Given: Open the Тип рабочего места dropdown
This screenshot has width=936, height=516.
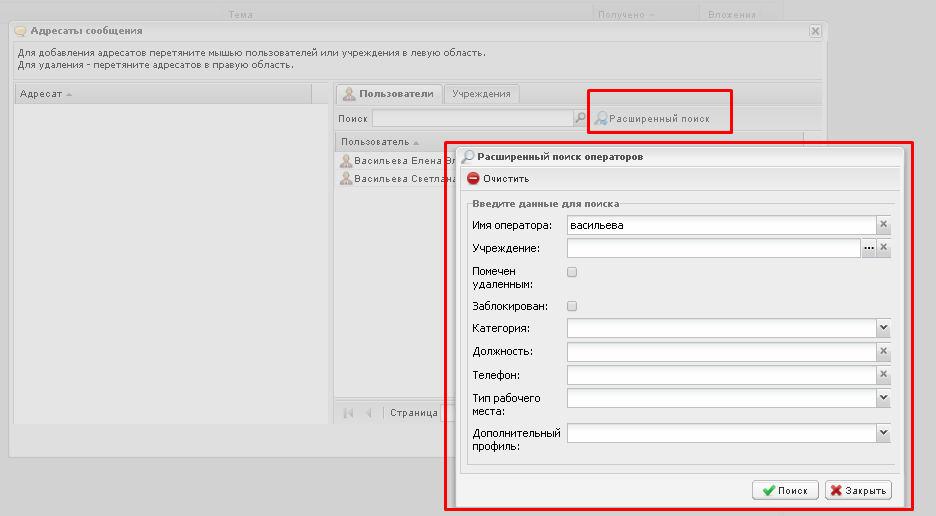Looking at the screenshot, I should click(883, 399).
